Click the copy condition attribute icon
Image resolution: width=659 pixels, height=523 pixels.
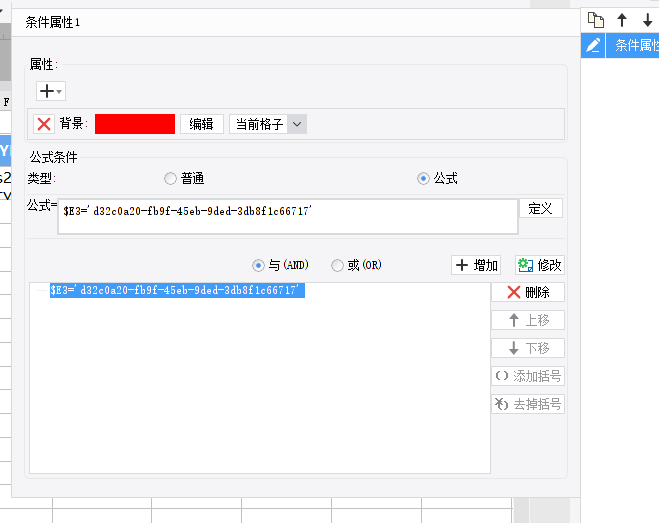pyautogui.click(x=596, y=20)
